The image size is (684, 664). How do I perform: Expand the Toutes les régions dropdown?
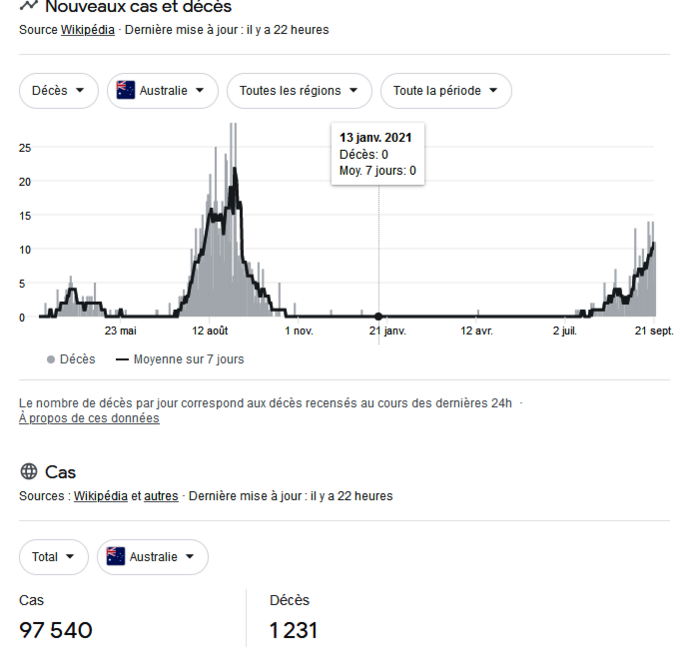click(299, 90)
